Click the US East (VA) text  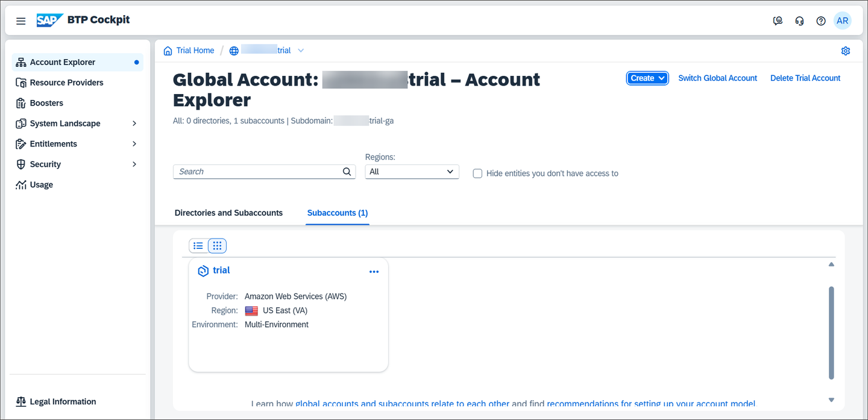[285, 311]
